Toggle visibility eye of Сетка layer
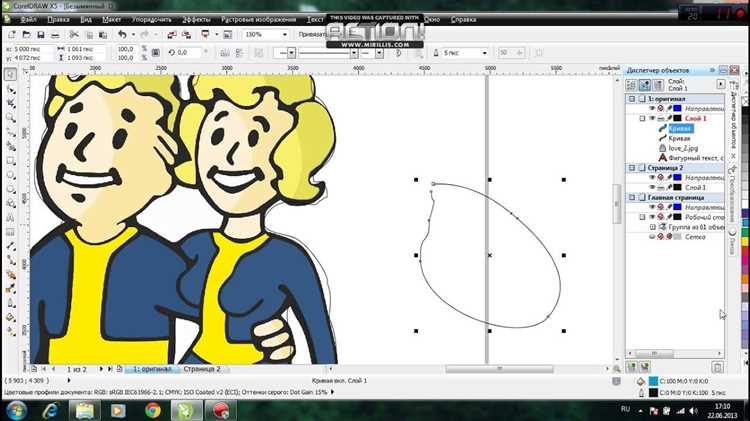 click(x=651, y=237)
